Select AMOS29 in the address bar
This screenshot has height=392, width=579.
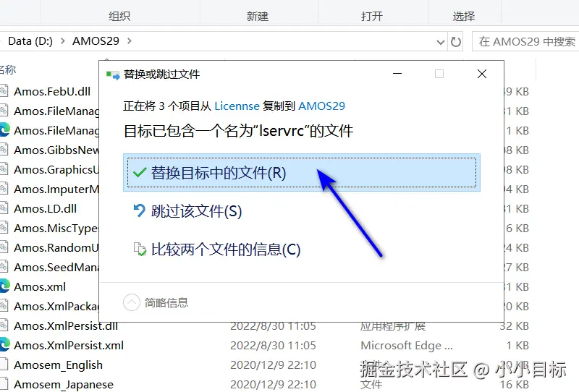point(96,41)
